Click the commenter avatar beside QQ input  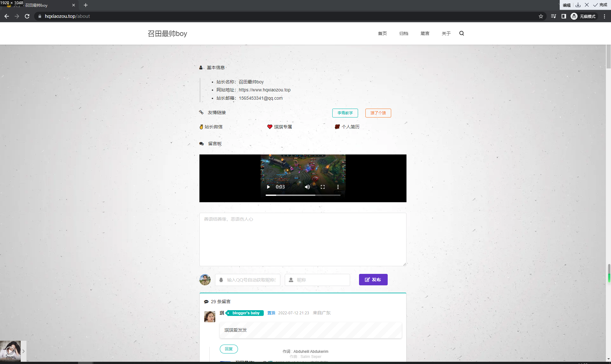pyautogui.click(x=205, y=280)
